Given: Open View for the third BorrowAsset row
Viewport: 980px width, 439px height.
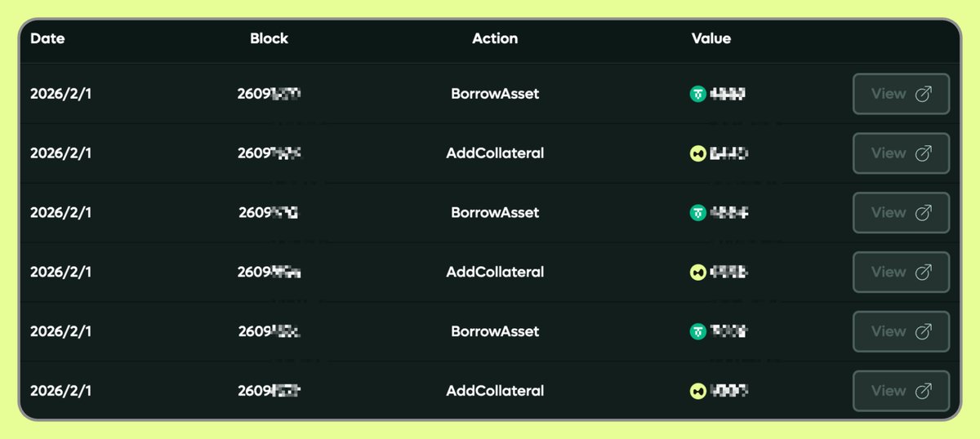Looking at the screenshot, I should pyautogui.click(x=901, y=331).
